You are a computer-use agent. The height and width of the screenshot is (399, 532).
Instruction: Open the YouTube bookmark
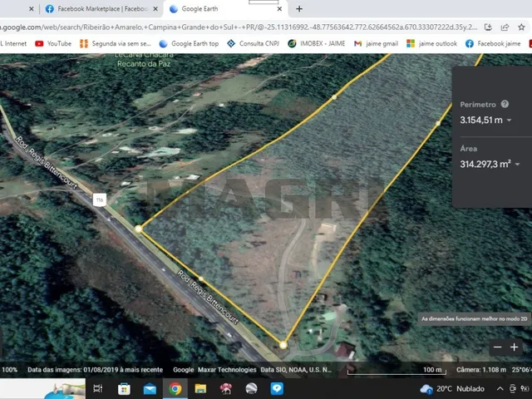(53, 43)
